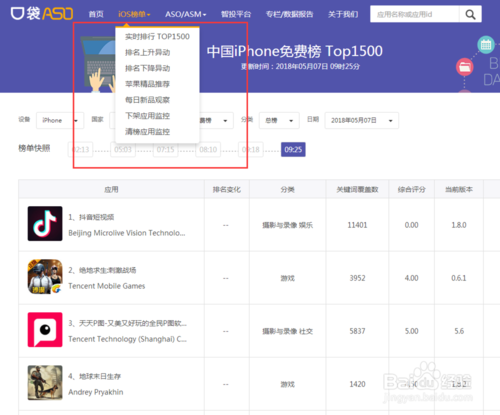Click keyword count 3952
This screenshot has width=500, height=415.
point(357,278)
